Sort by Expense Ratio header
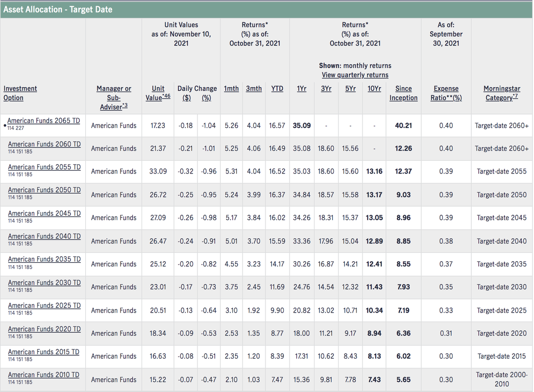The height and width of the screenshot is (392, 534). (446, 93)
